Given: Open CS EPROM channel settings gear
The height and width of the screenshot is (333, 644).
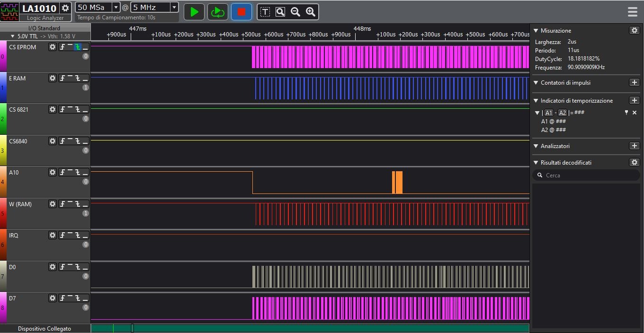Looking at the screenshot, I should pyautogui.click(x=53, y=47).
